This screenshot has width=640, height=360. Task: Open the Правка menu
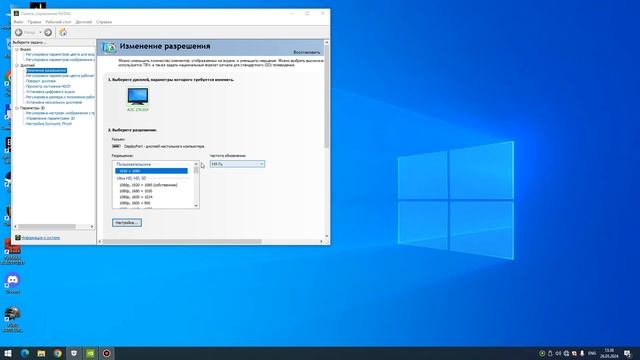(x=34, y=22)
